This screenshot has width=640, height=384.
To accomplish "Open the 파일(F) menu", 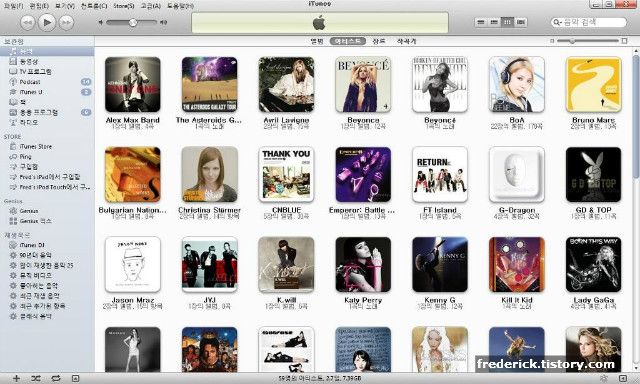I will click(13, 6).
